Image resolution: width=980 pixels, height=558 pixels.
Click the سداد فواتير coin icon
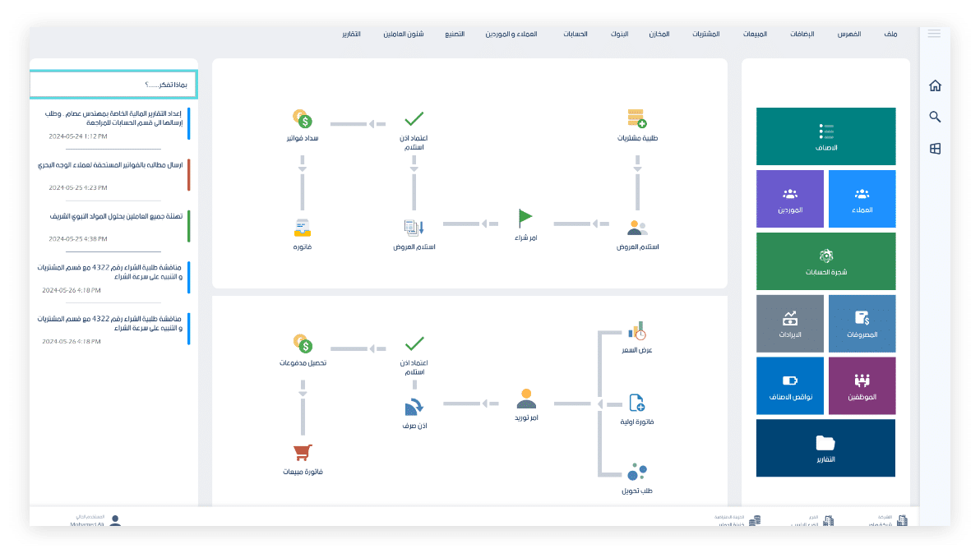(302, 119)
